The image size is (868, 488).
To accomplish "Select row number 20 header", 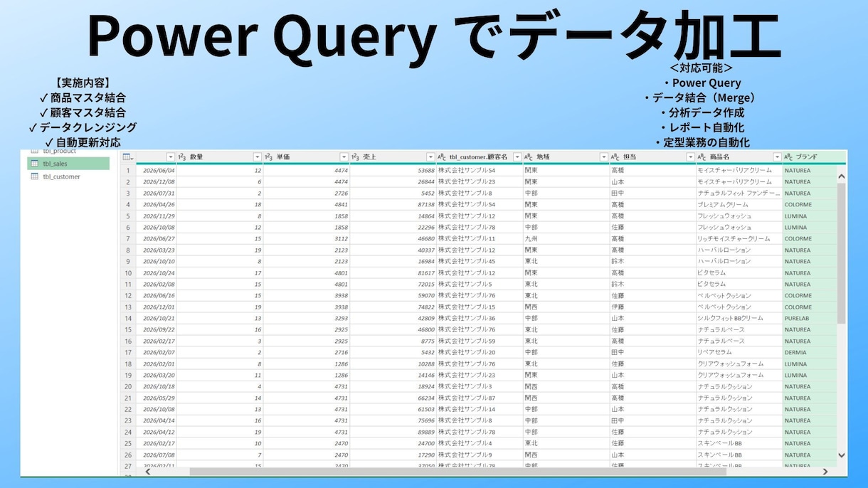I will tap(128, 387).
